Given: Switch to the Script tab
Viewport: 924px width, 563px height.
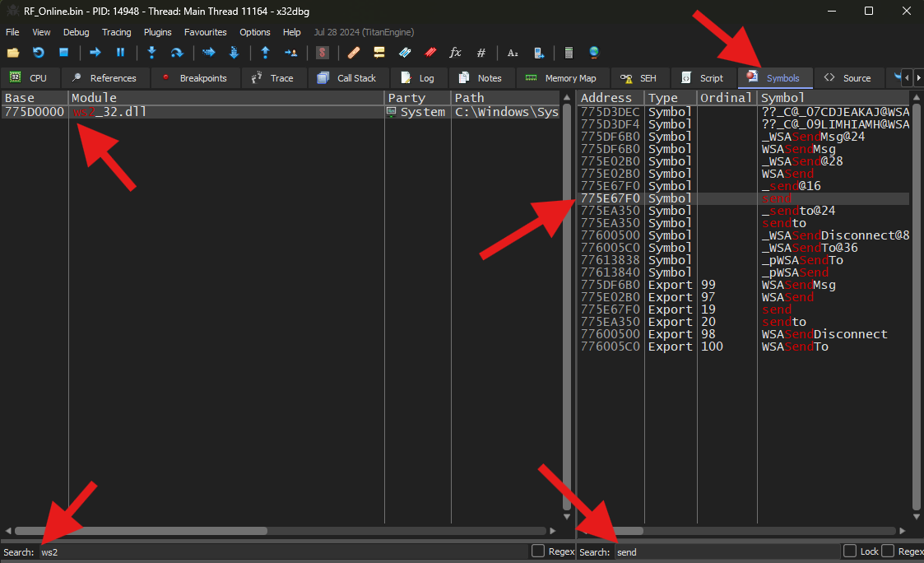Looking at the screenshot, I should click(703, 78).
